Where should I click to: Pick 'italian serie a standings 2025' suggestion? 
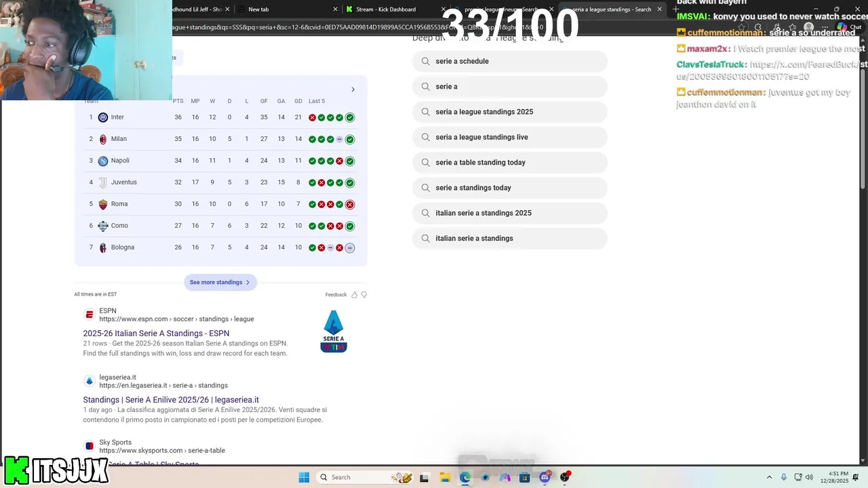[510, 213]
